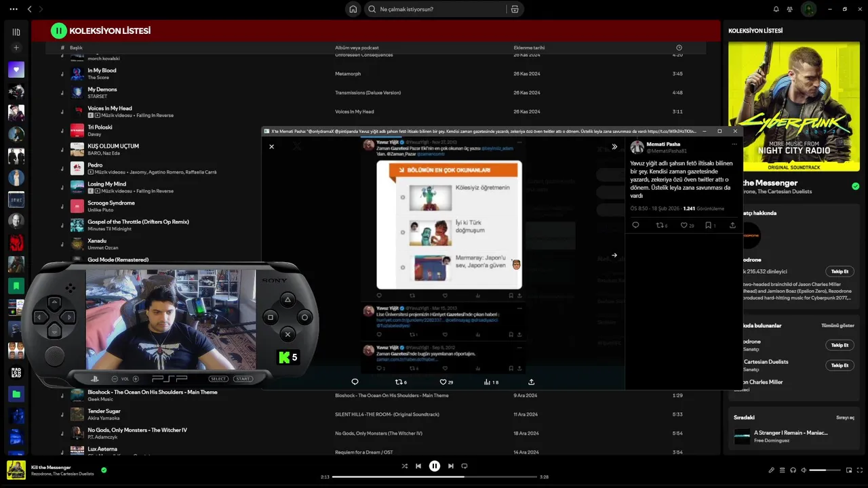Open Connect to a device icon
Image resolution: width=868 pixels, height=488 pixels.
click(x=793, y=470)
